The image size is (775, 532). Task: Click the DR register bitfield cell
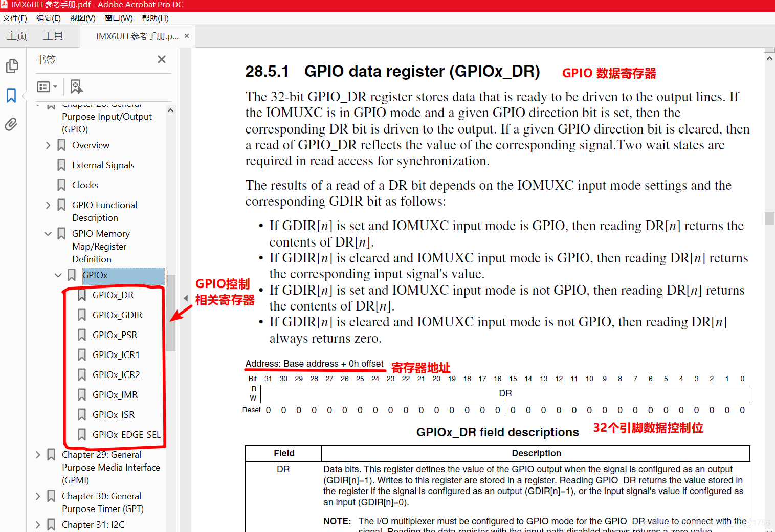coord(505,393)
